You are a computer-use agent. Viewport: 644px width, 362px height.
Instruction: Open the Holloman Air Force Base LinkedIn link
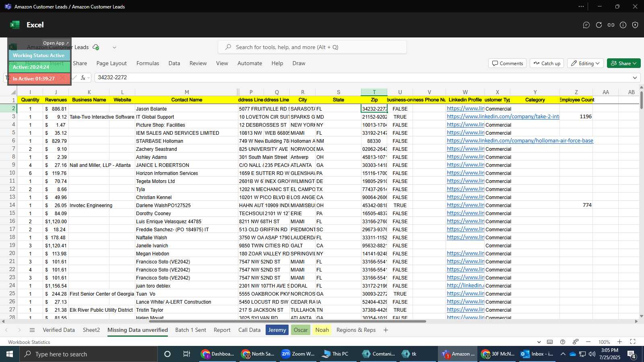pyautogui.click(x=520, y=141)
